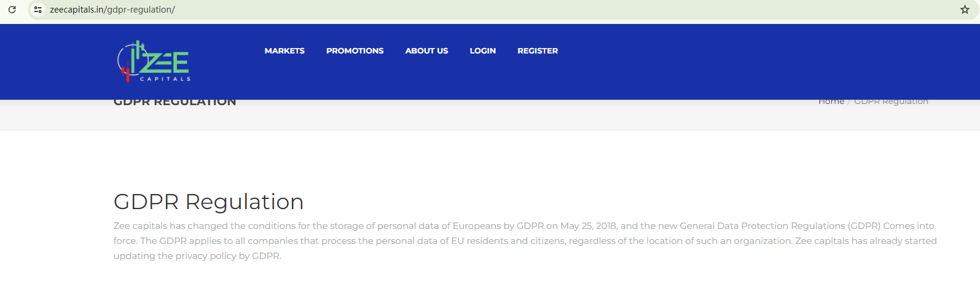Viewport: 980px width, 286px height.
Task: Click the red candlestick in the logo
Action: (126, 74)
